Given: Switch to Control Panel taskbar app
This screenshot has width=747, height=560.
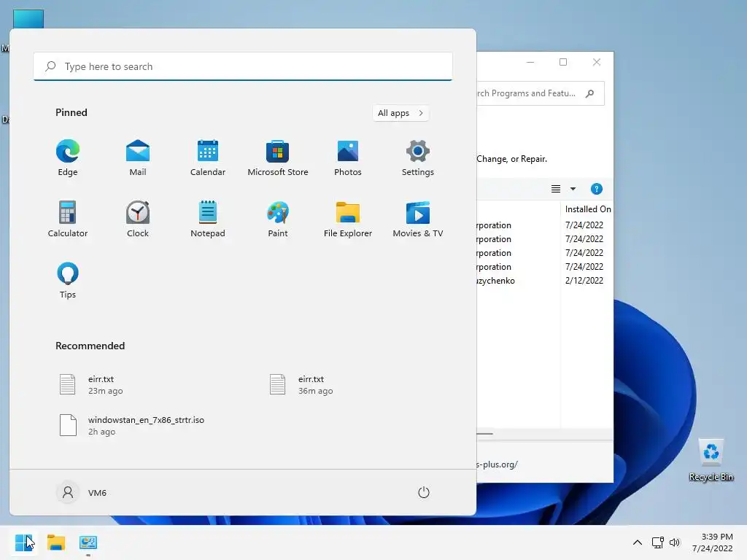Looking at the screenshot, I should pyautogui.click(x=88, y=542).
